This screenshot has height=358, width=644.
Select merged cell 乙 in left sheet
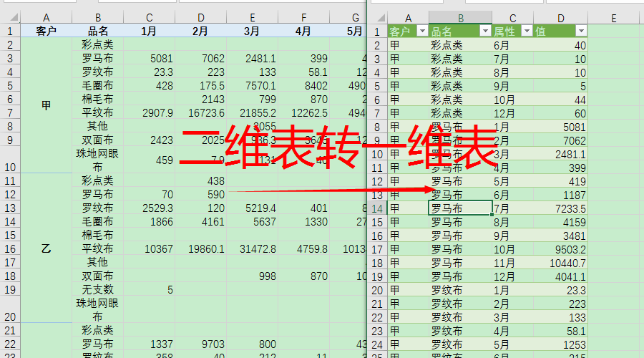point(46,248)
